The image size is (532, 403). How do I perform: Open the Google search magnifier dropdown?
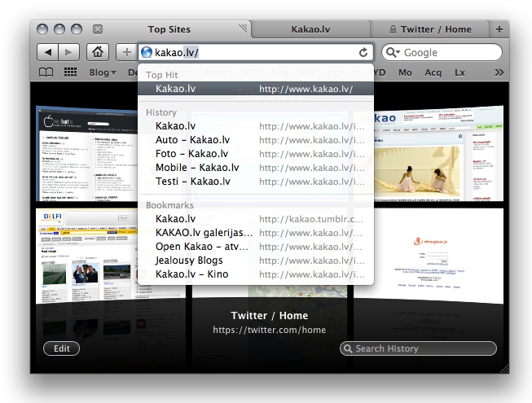click(393, 53)
